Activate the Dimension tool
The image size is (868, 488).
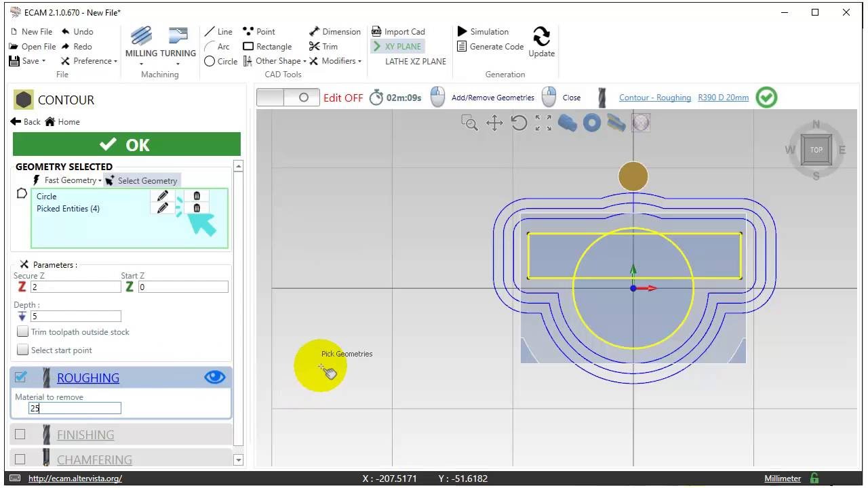tap(335, 32)
